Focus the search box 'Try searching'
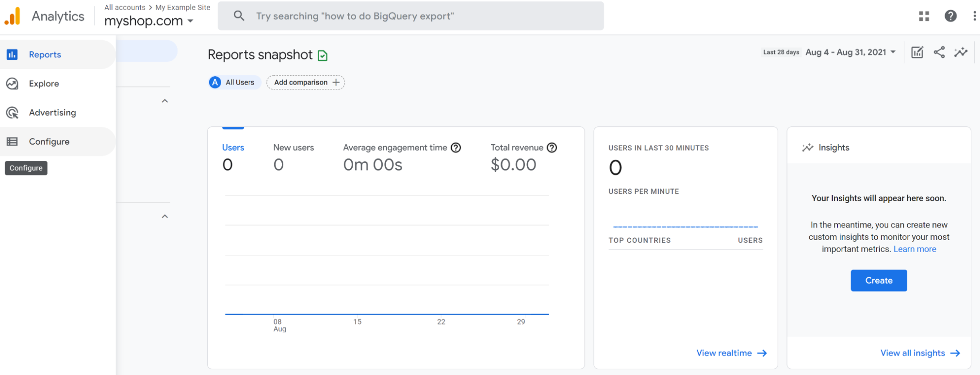The image size is (980, 375). pyautogui.click(x=411, y=16)
